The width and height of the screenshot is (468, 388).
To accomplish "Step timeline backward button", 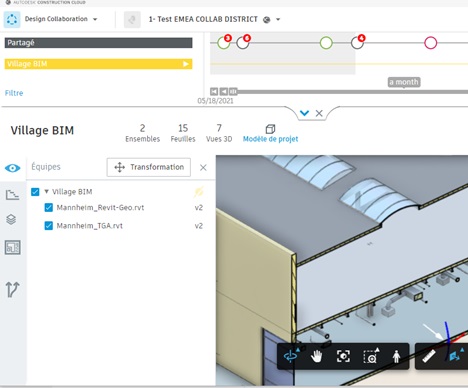I will pos(224,91).
